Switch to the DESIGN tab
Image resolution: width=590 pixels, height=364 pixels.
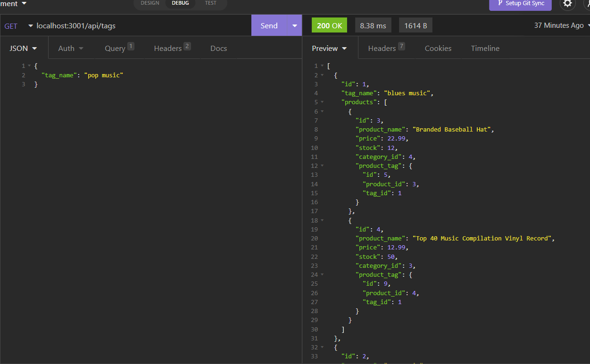click(x=150, y=3)
